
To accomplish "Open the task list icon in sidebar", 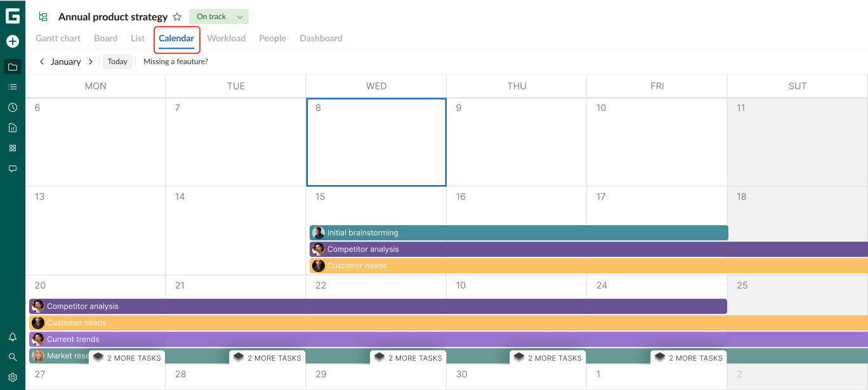I will click(x=13, y=87).
